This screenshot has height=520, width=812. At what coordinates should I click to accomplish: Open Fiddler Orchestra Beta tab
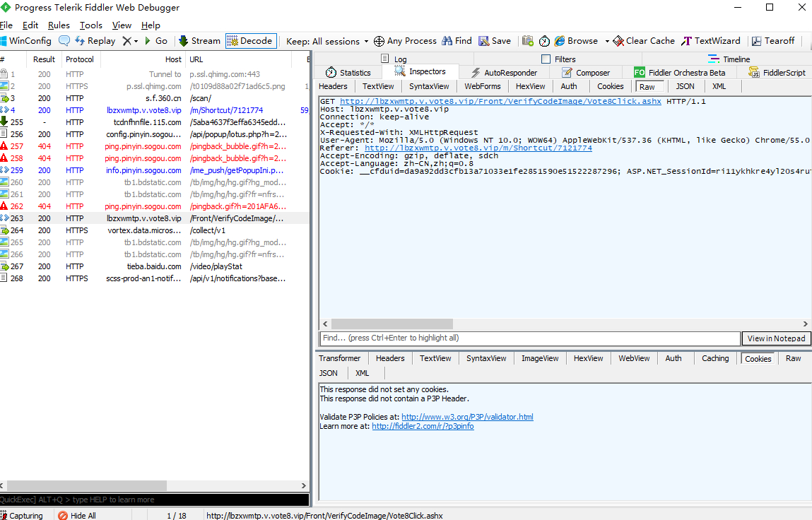(x=679, y=73)
